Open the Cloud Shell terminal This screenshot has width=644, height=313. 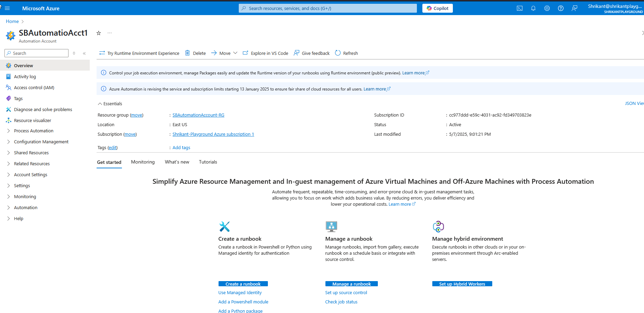click(x=519, y=8)
